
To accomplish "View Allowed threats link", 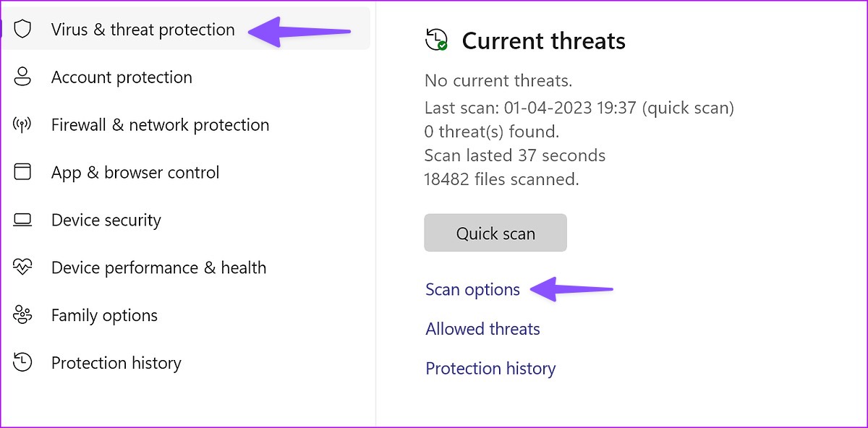I will pos(482,329).
